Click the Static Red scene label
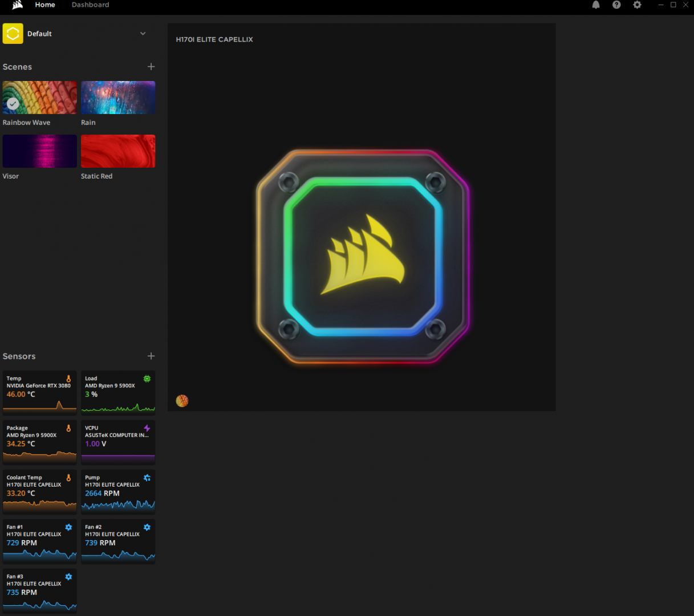Screen dimensions: 694x616 point(96,176)
